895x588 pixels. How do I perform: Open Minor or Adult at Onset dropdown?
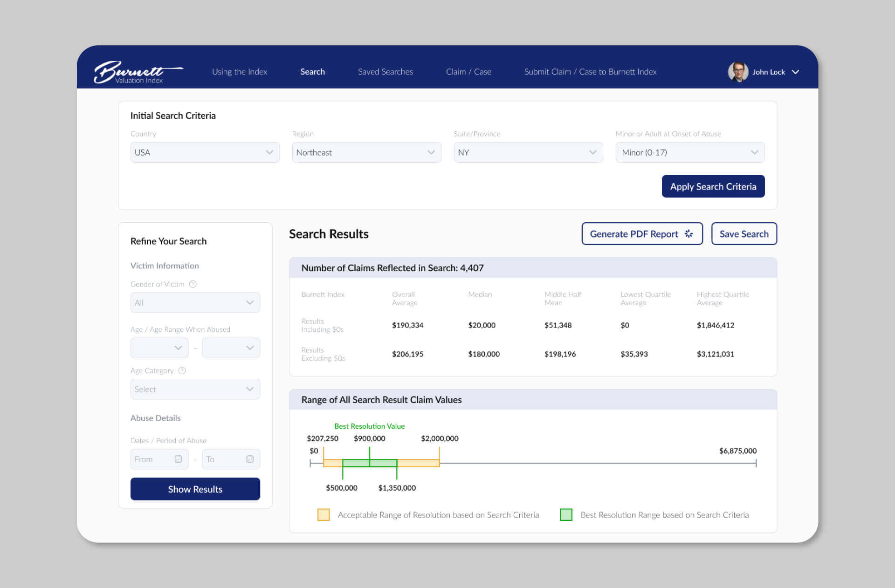[689, 152]
